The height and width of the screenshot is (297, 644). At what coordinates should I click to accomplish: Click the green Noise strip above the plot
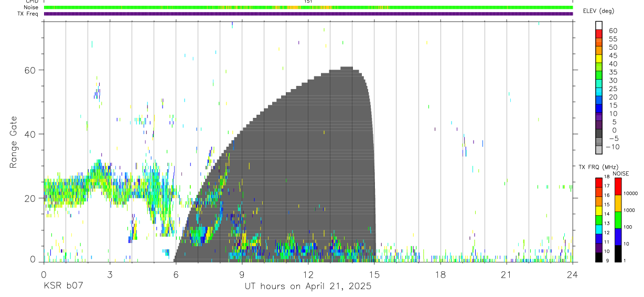click(308, 7)
